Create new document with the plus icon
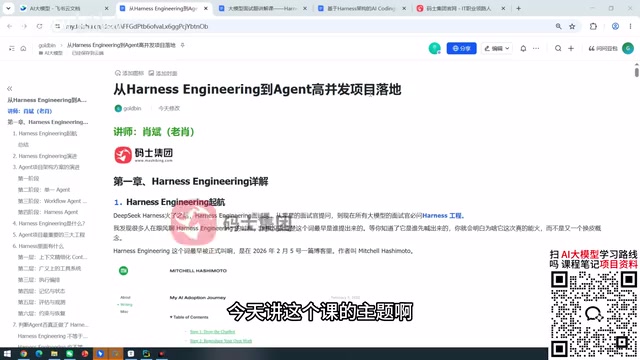This screenshot has height=360, width=640. tap(571, 48)
